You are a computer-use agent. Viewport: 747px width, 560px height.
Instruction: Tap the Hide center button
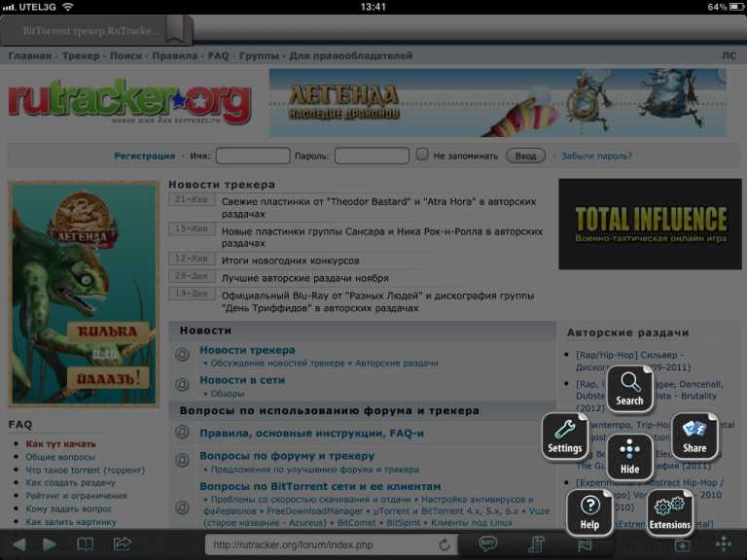pyautogui.click(x=629, y=457)
